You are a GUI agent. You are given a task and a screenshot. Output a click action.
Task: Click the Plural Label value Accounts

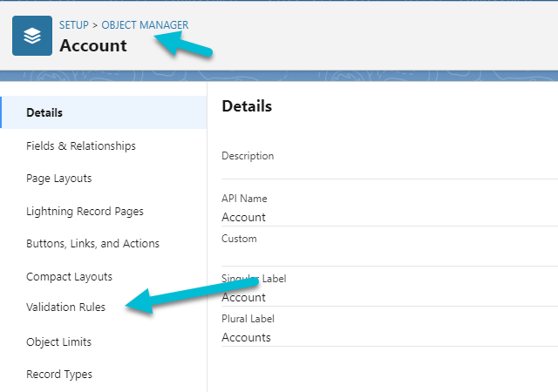246,337
